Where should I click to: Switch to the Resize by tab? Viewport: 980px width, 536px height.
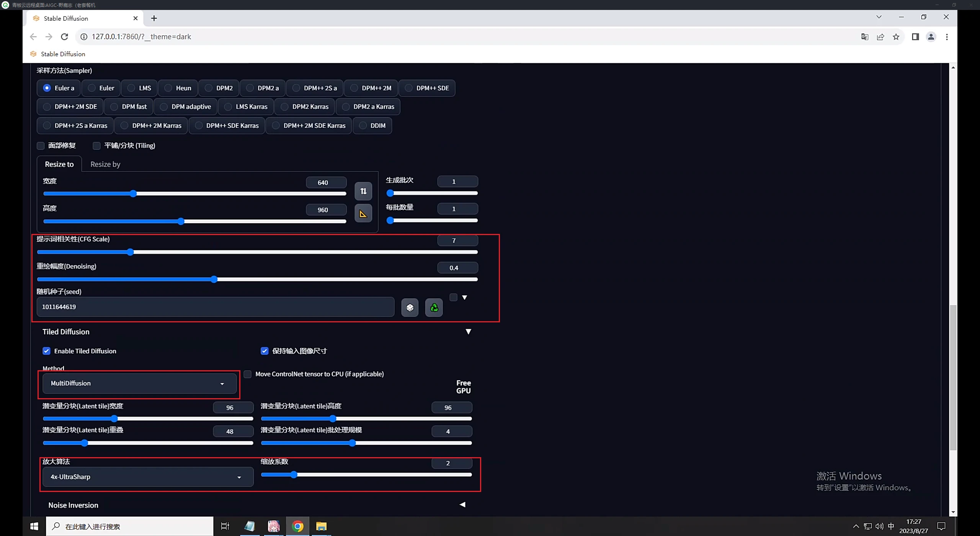(x=105, y=164)
